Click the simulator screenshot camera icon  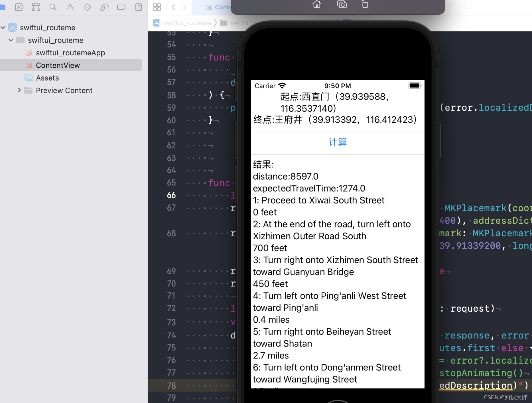point(342,5)
